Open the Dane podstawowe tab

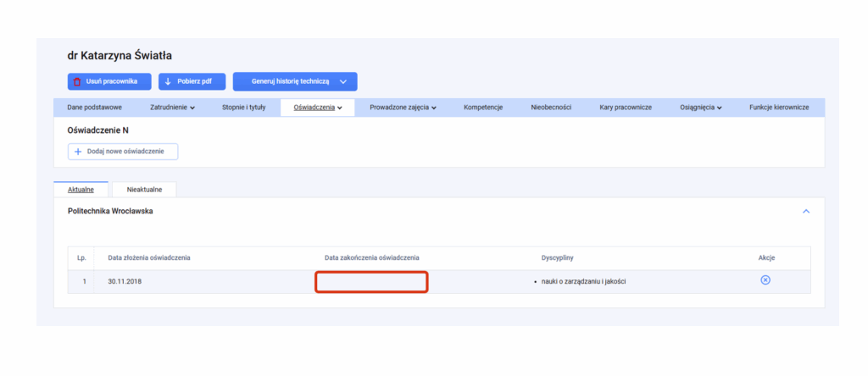pos(95,108)
